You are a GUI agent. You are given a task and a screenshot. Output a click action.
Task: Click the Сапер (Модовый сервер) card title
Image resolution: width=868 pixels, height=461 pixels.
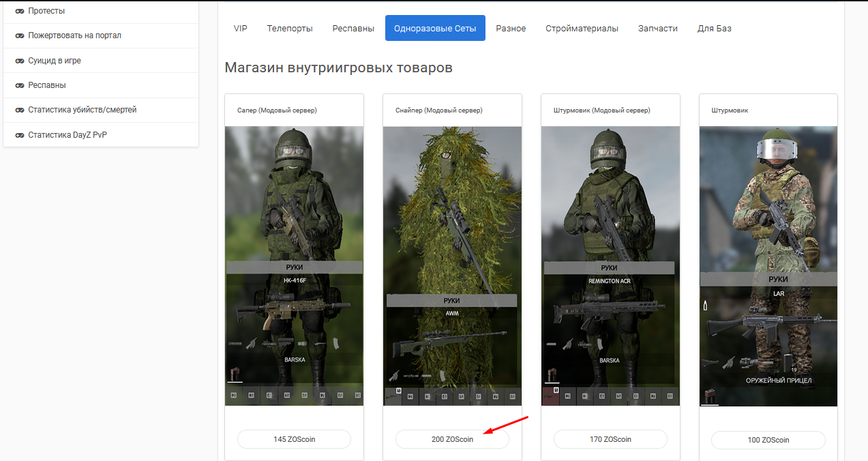click(x=277, y=110)
